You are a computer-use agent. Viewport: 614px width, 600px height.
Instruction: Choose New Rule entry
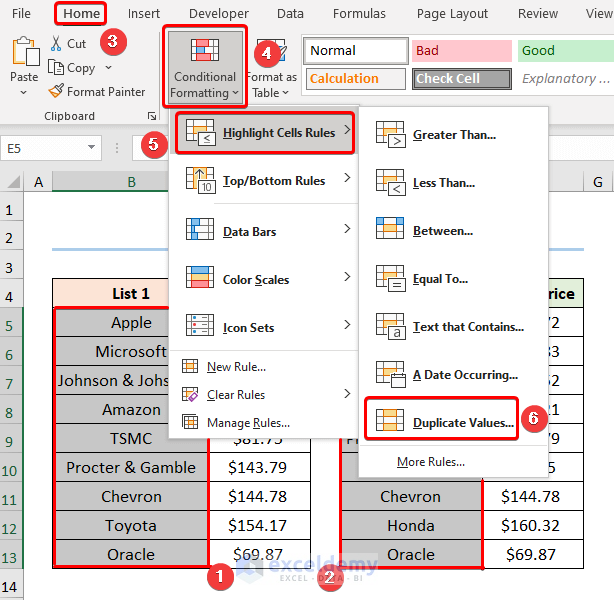pyautogui.click(x=236, y=367)
